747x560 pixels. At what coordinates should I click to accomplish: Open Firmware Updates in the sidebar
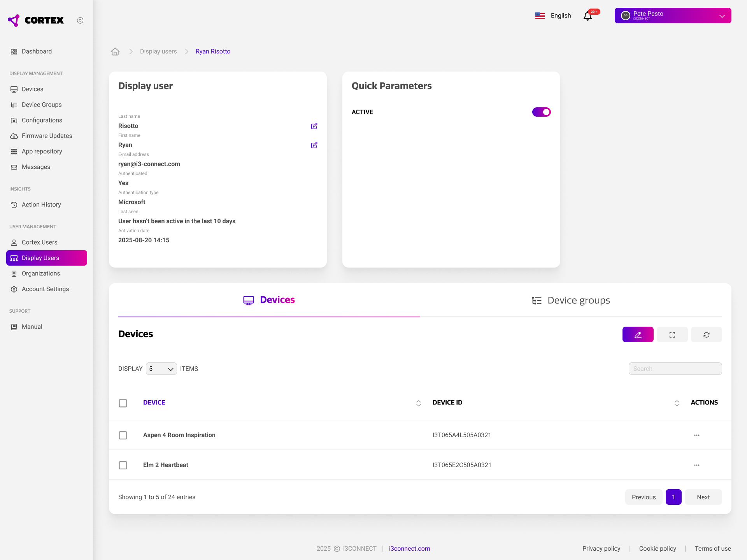click(47, 136)
